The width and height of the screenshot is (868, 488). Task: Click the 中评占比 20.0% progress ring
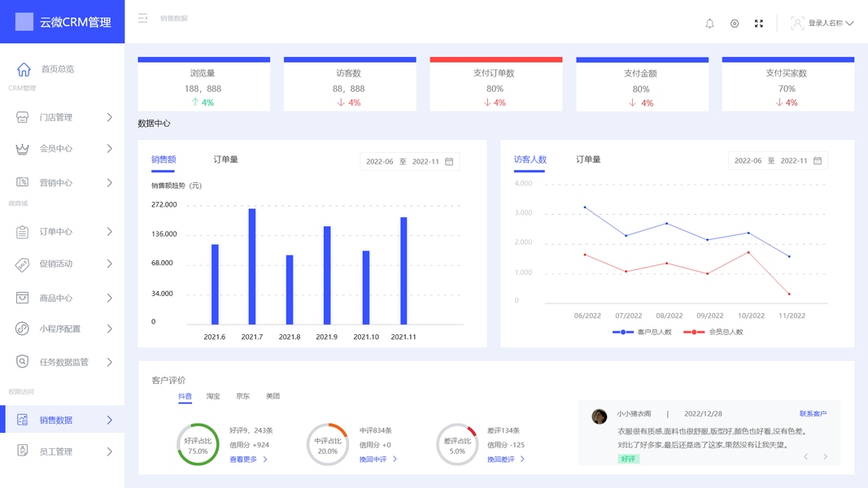click(x=327, y=444)
